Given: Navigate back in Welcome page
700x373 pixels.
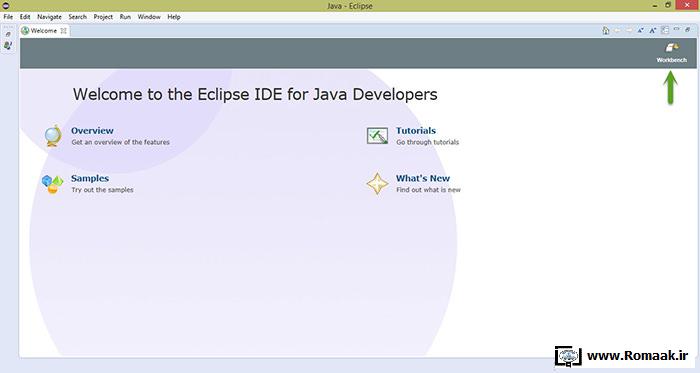Looking at the screenshot, I should (617, 30).
